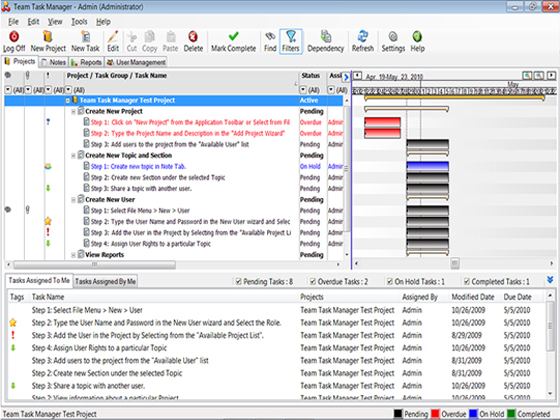
Task: Toggle the On Hold Tasks checkbox
Action: pos(390,281)
